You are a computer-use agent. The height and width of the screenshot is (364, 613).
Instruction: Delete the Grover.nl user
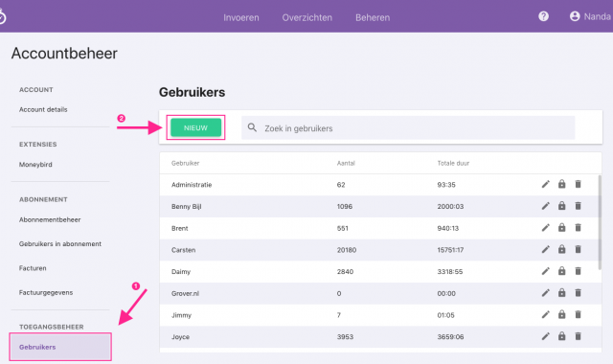coord(578,293)
